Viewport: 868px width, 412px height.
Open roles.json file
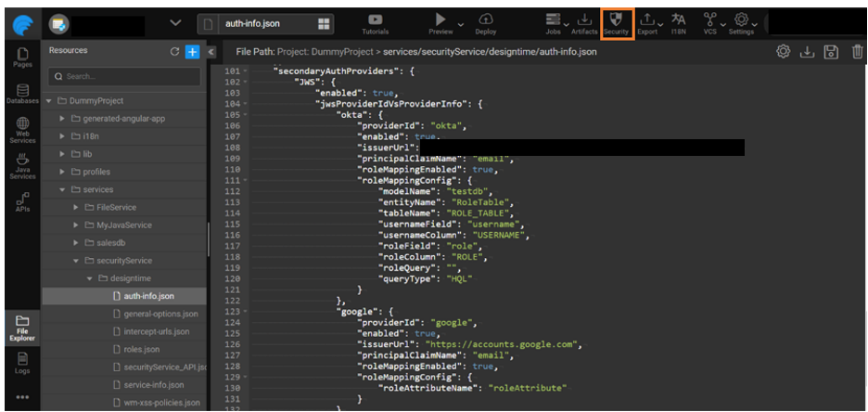141,349
